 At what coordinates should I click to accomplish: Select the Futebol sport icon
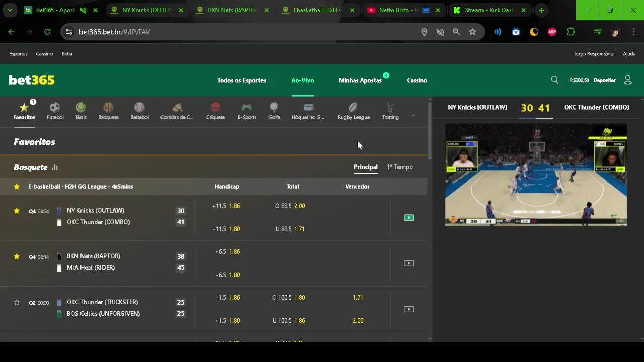click(55, 111)
